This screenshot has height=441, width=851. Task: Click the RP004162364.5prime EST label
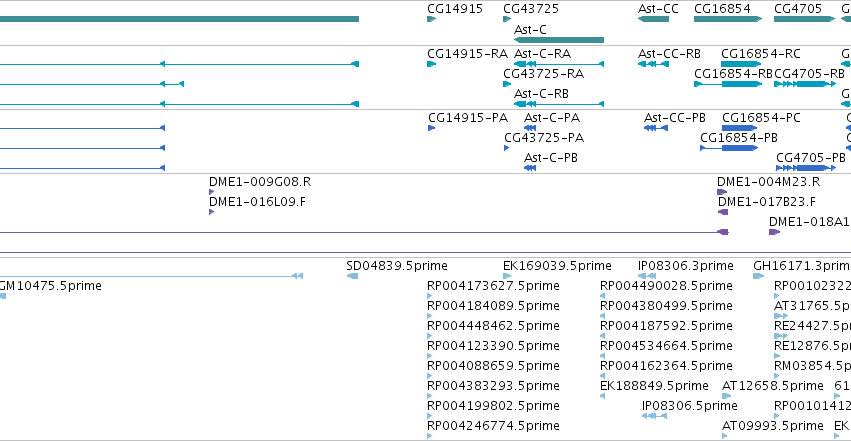[x=666, y=366]
